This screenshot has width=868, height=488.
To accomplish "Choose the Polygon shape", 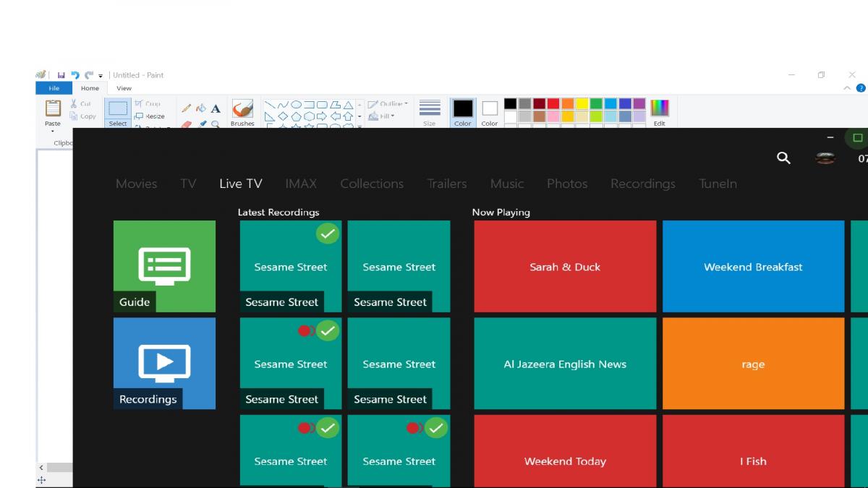I will [335, 105].
